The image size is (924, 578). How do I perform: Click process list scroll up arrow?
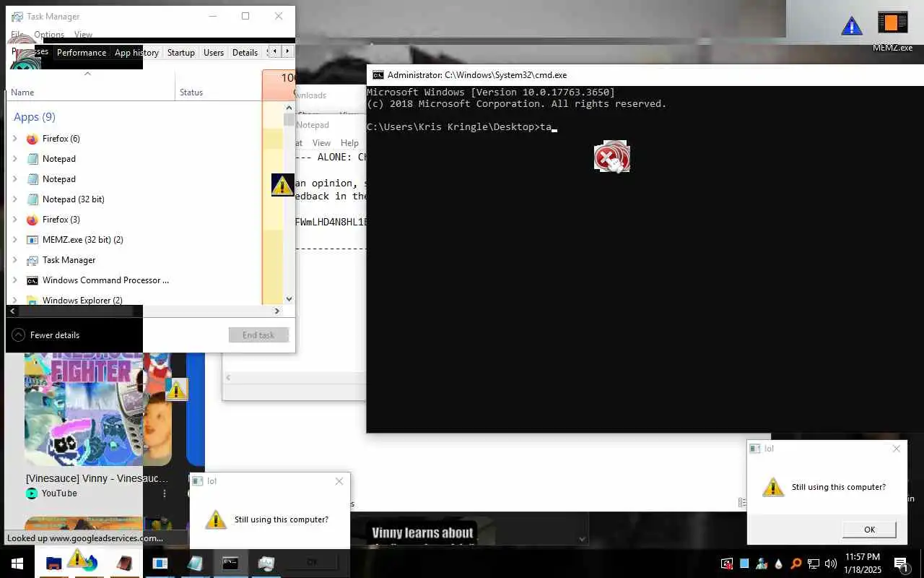(x=289, y=107)
